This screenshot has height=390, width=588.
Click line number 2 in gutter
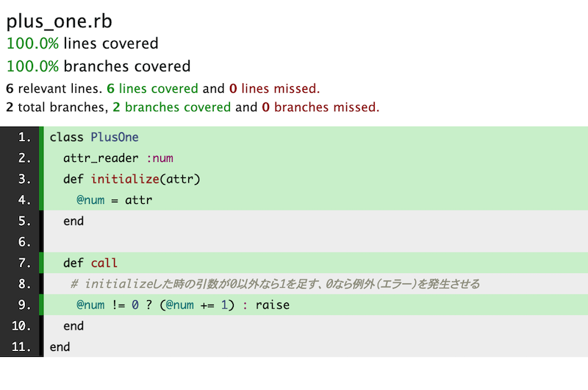[25, 158]
